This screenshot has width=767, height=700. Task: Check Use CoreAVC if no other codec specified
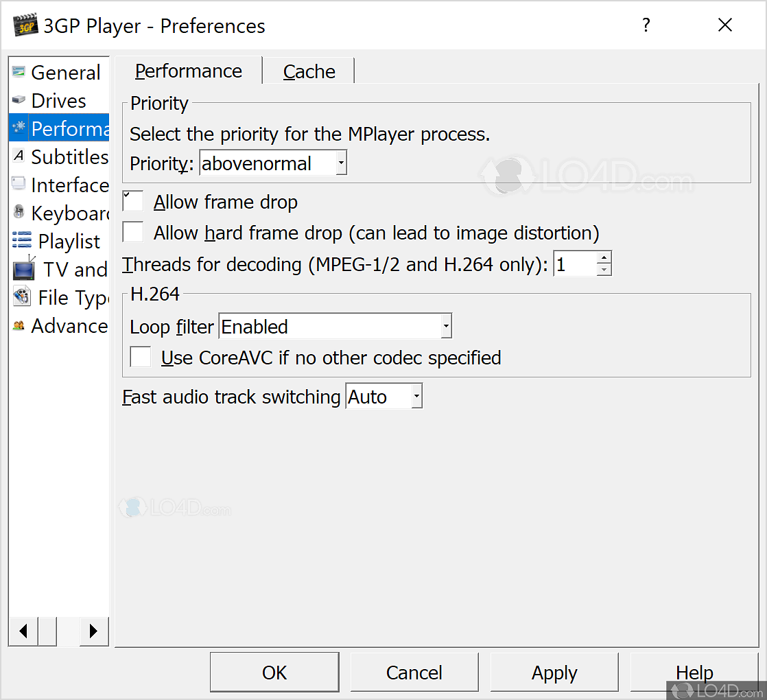pyautogui.click(x=140, y=357)
